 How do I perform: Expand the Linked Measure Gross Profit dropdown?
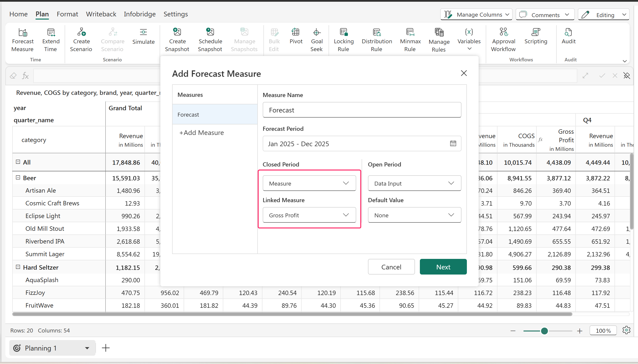coord(309,215)
